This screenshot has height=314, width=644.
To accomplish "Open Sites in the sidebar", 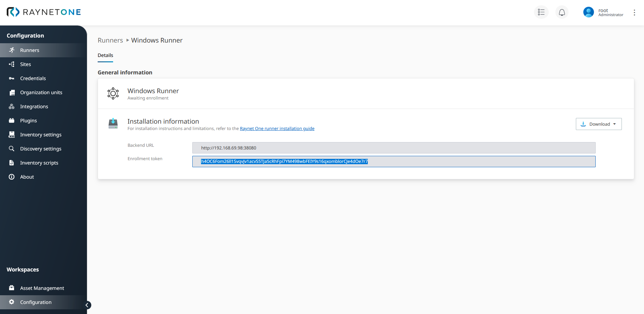I will [43, 64].
